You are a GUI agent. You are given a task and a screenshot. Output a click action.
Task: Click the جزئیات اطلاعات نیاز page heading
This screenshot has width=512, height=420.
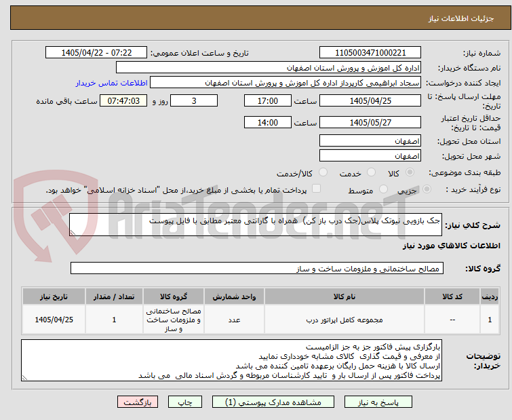point(461,18)
